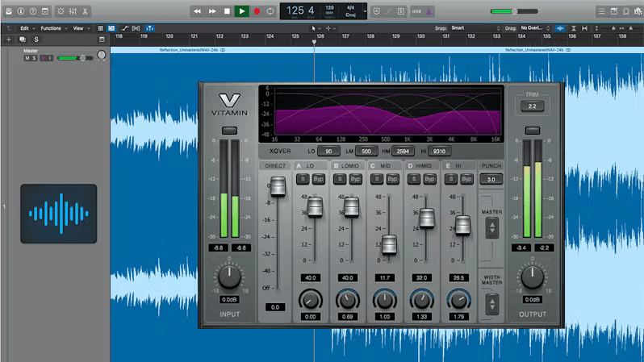Click the vertical auto zoom icon
Screen dimensions: 644x362
coord(573,28)
